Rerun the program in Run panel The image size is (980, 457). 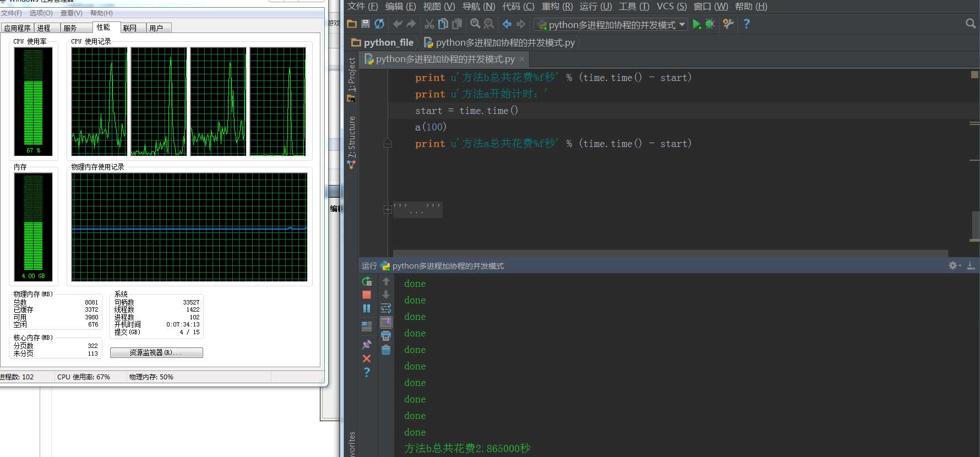367,281
